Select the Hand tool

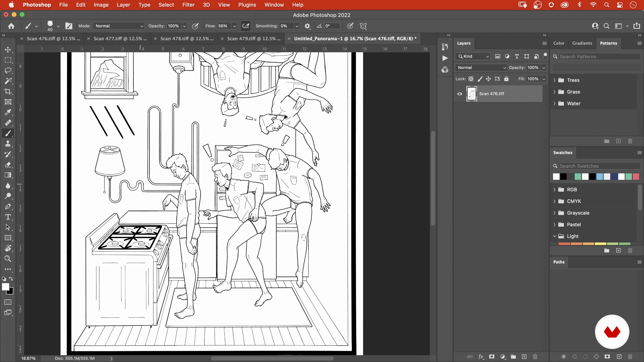(8, 248)
